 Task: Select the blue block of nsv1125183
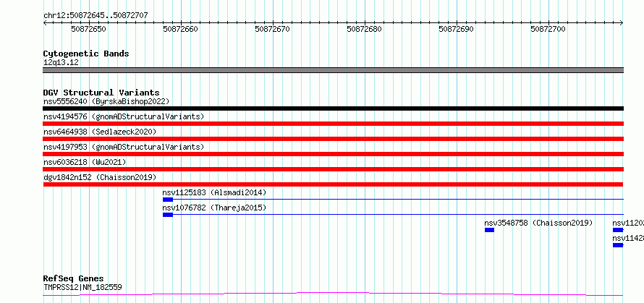[168, 200]
